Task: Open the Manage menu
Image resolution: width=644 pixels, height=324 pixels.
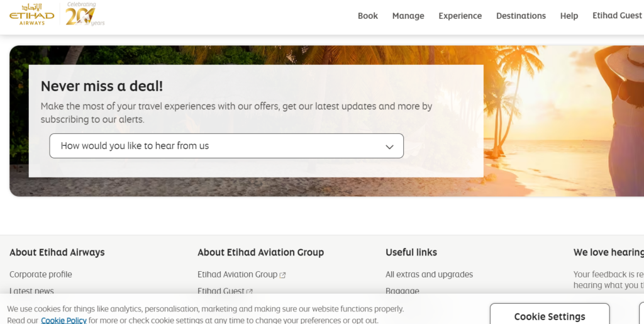Action: (x=408, y=16)
